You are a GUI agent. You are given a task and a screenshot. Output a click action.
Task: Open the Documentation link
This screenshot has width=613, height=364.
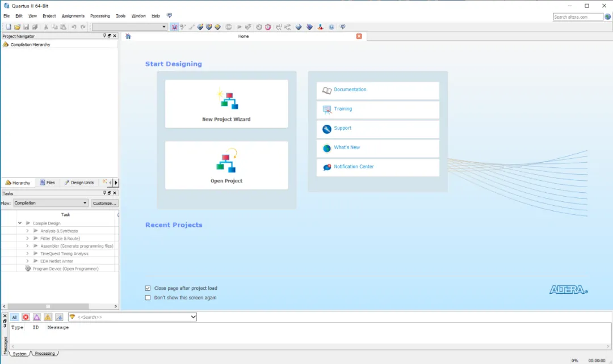350,90
